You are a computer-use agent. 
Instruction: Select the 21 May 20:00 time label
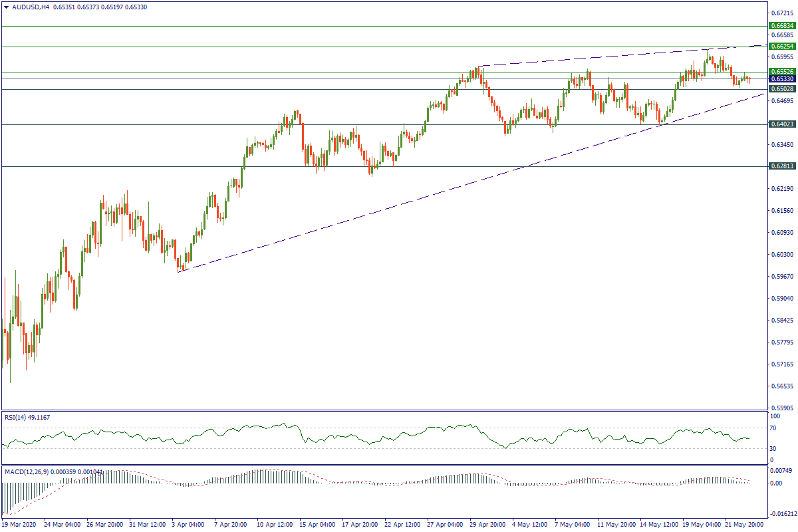point(744,525)
